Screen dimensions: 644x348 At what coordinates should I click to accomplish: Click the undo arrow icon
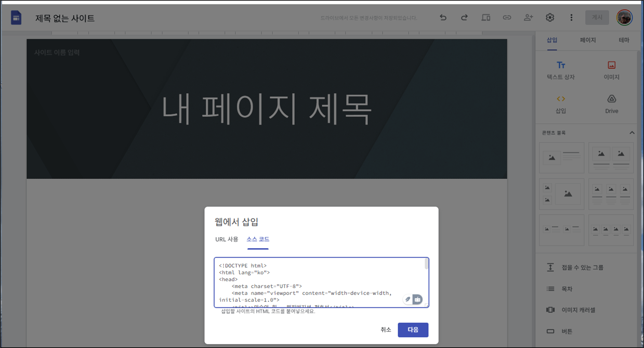(x=443, y=18)
